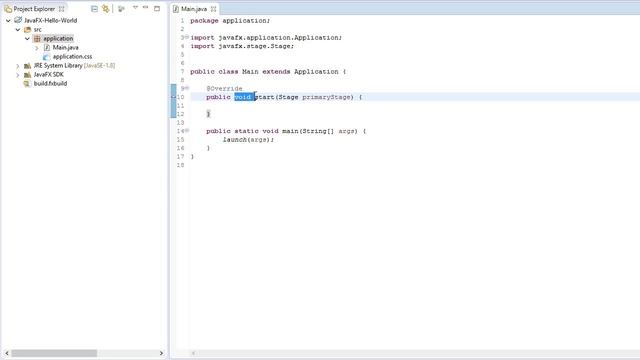
Task: Click the JavaFX-Hello-World project icon
Action: click(18, 20)
